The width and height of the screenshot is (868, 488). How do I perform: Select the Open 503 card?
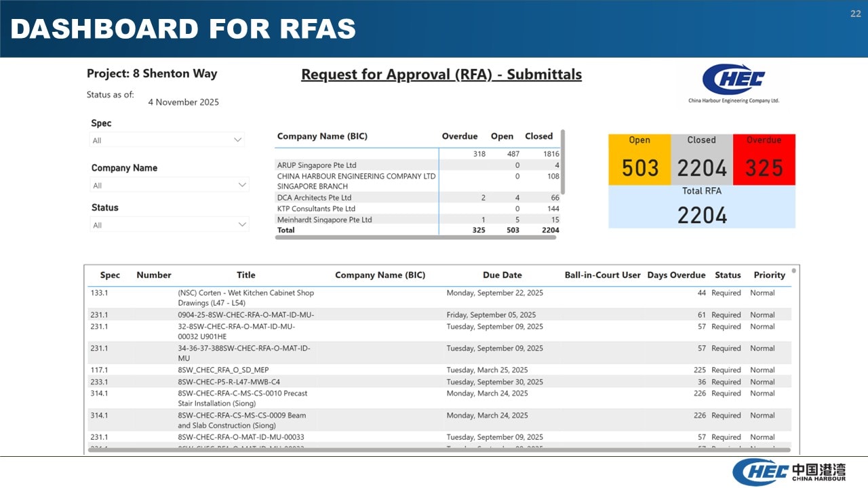coord(639,160)
